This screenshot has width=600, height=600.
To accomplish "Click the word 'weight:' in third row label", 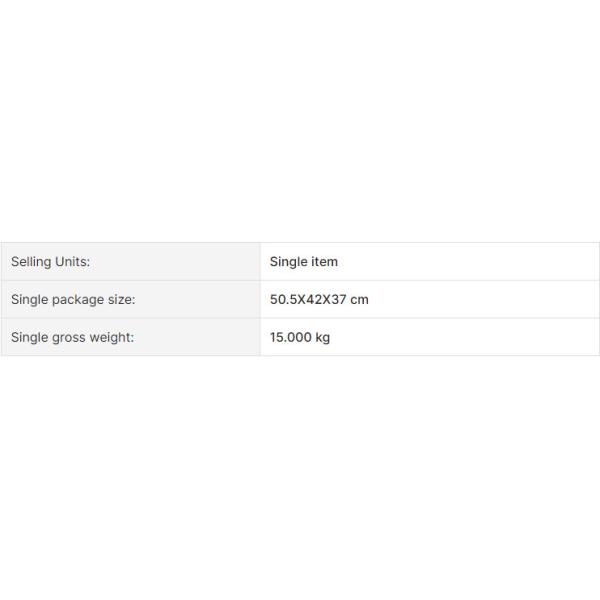I will [110, 338].
